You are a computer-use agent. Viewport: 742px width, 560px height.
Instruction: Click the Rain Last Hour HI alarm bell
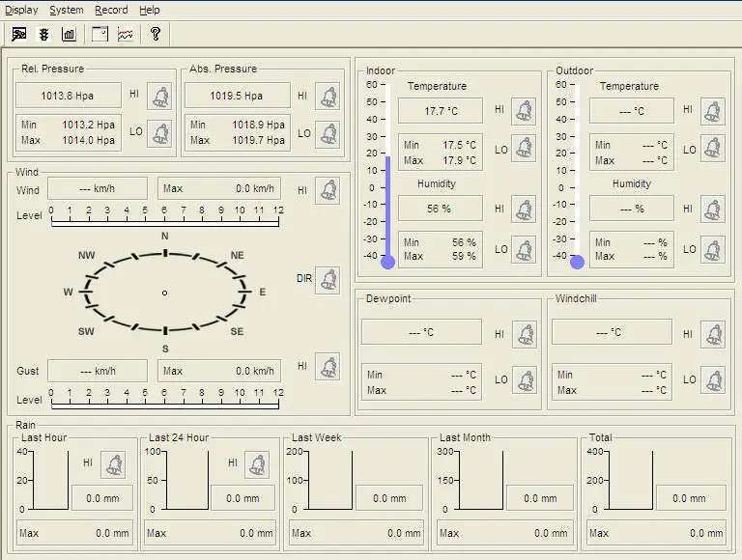(x=113, y=463)
